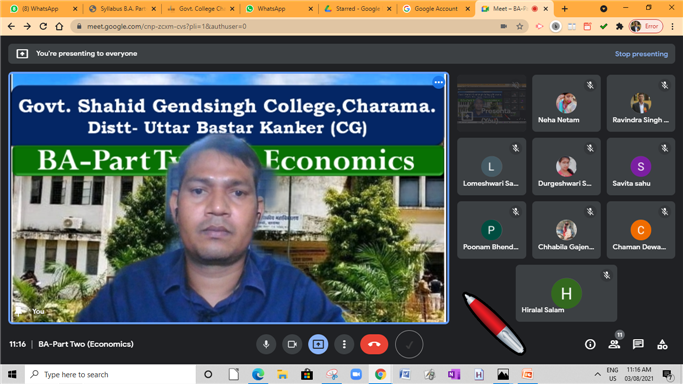Open more options three-dot menu
Screen dimensions: 683x384
pyautogui.click(x=344, y=344)
